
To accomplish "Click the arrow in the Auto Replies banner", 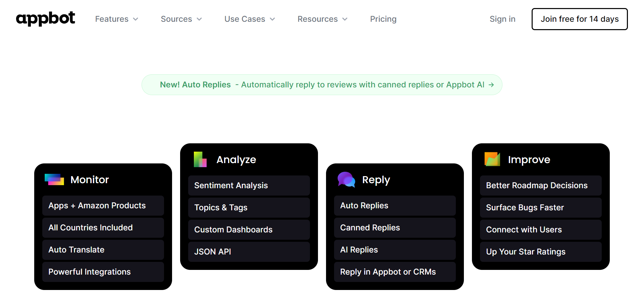I will [491, 85].
